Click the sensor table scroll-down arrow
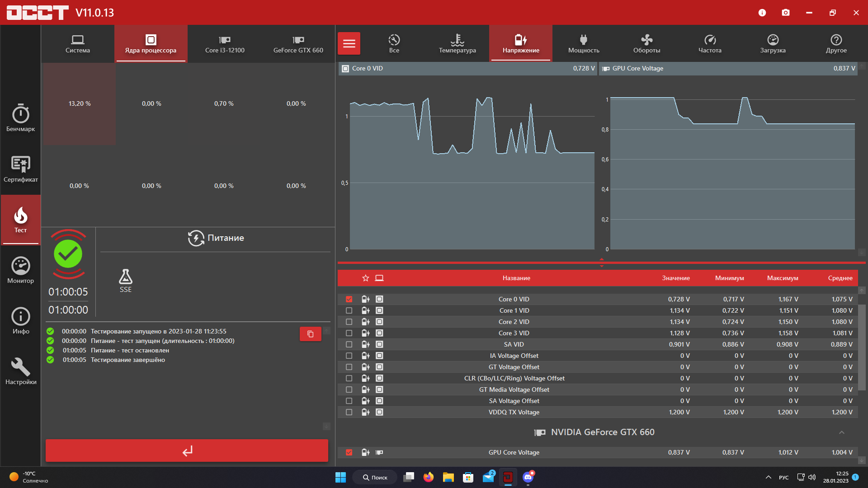The width and height of the screenshot is (868, 488). tap(862, 460)
